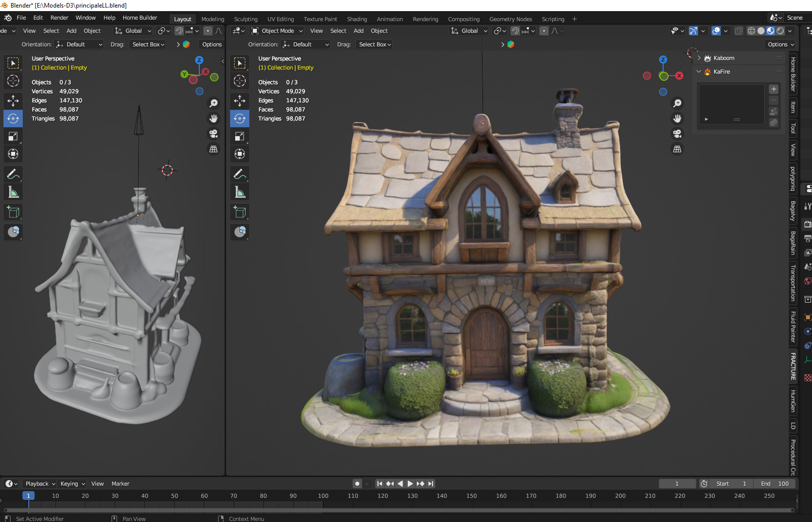
Task: Click the Kaboom explosion icon
Action: [x=708, y=58]
